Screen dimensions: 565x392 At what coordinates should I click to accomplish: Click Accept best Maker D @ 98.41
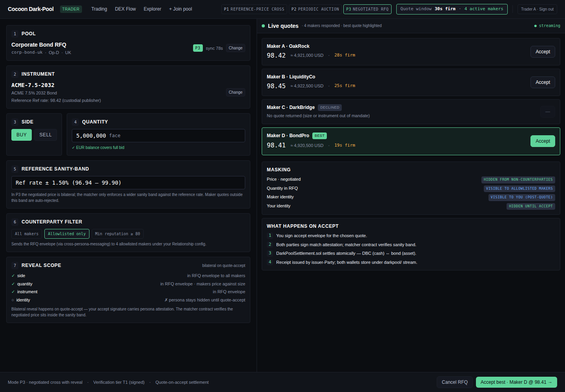pos(516,382)
